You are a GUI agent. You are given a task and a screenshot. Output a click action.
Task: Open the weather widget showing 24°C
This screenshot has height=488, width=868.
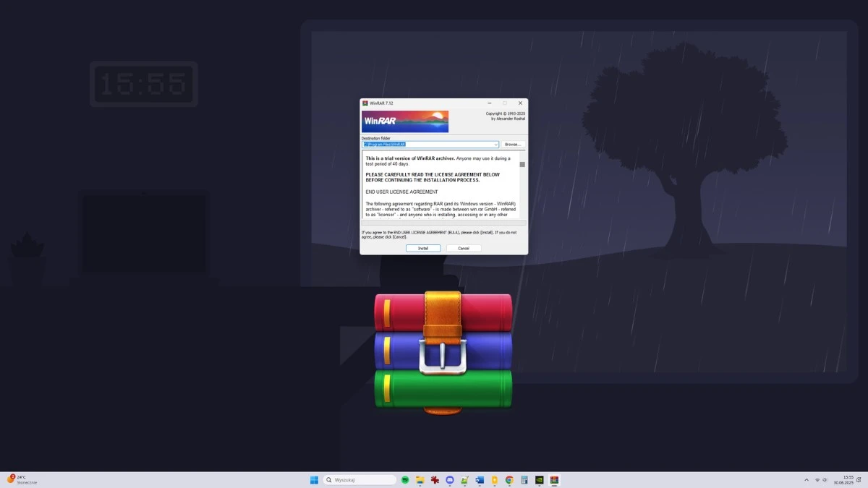click(20, 479)
